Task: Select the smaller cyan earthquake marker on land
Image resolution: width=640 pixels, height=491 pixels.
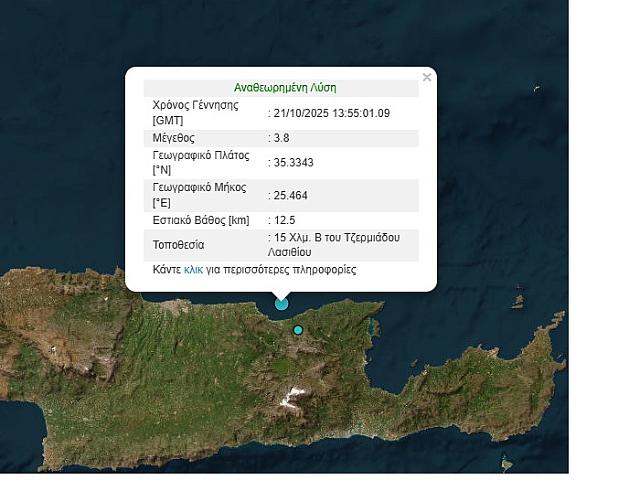Action: pyautogui.click(x=297, y=330)
